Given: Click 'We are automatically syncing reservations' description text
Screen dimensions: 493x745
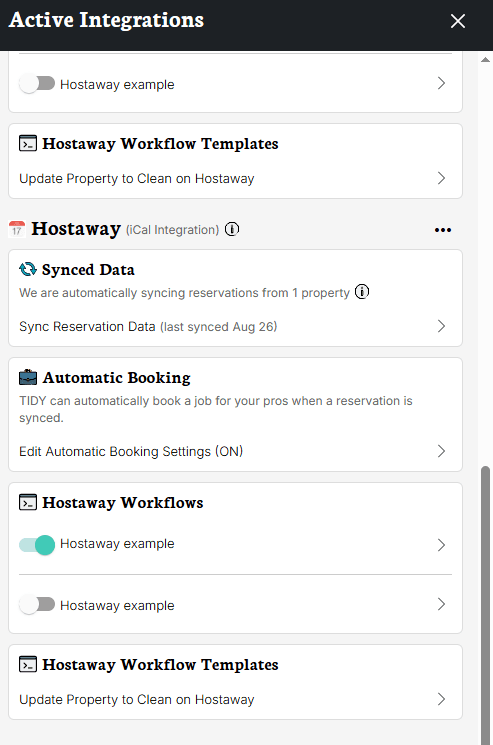Looking at the screenshot, I should tap(184, 293).
